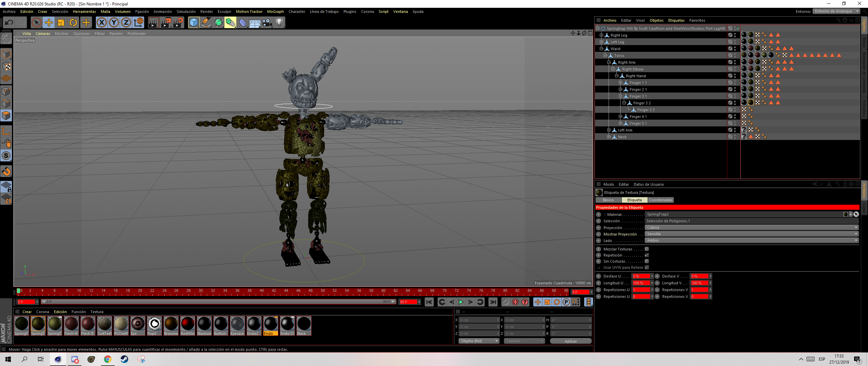Toggle Y axis lock
This screenshot has width=868, height=366.
tap(114, 23)
